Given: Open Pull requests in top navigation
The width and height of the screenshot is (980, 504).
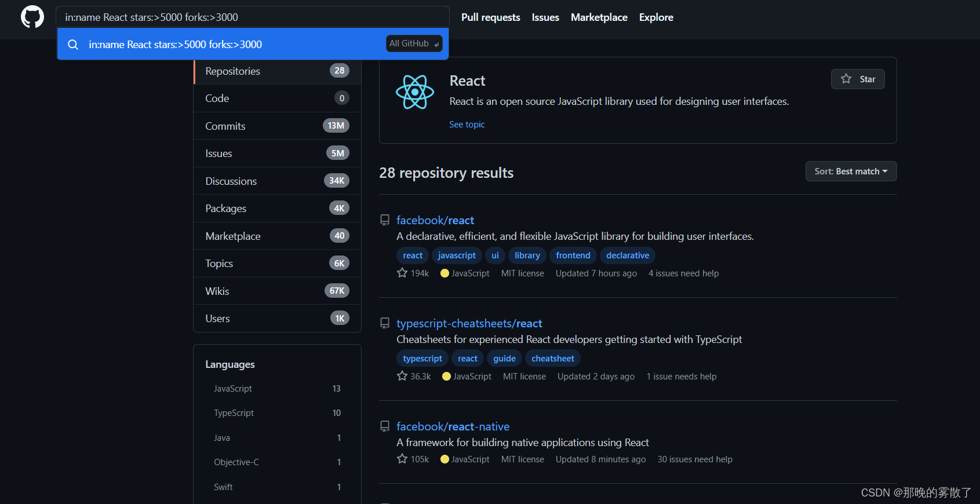Looking at the screenshot, I should click(x=491, y=17).
